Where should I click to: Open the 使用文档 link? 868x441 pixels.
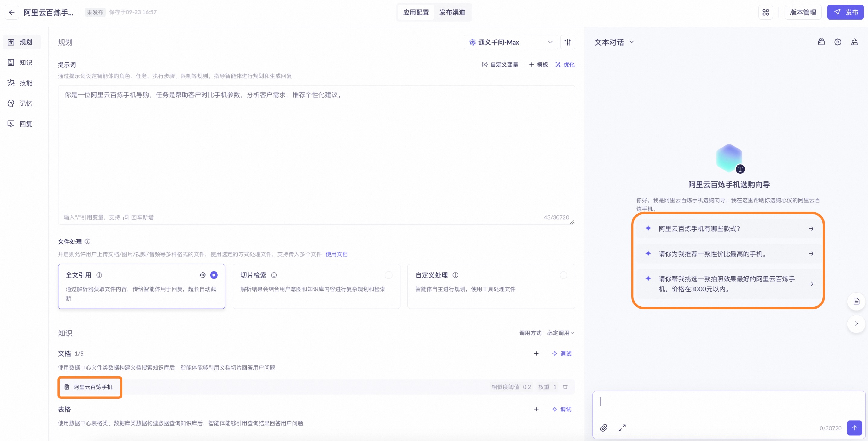[x=336, y=254]
